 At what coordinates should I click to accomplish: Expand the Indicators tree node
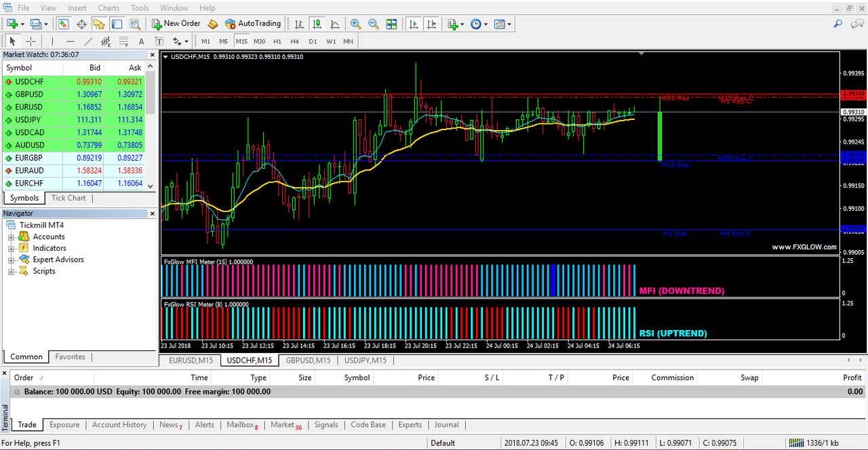coord(11,249)
